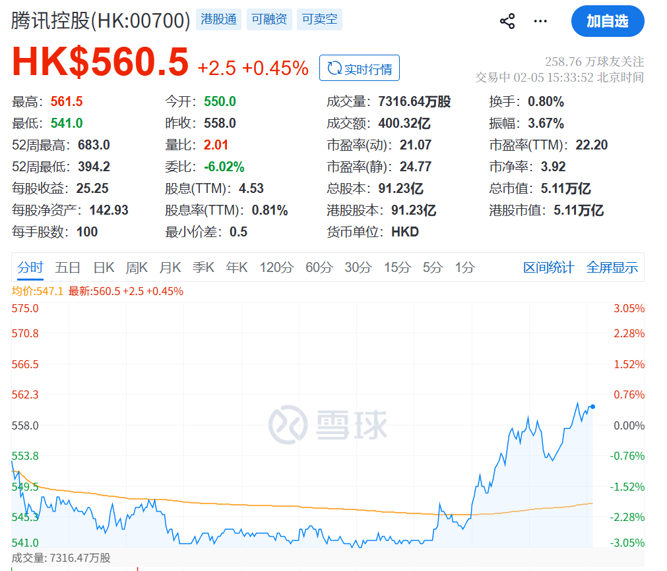Choose the 60分 interval tab
667x571 pixels.
coord(319,267)
